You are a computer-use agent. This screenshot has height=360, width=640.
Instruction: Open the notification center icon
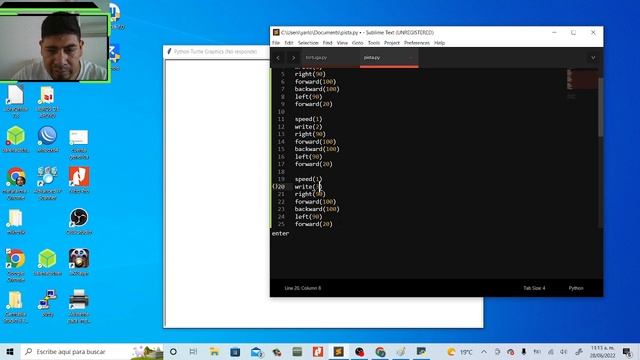(627, 352)
